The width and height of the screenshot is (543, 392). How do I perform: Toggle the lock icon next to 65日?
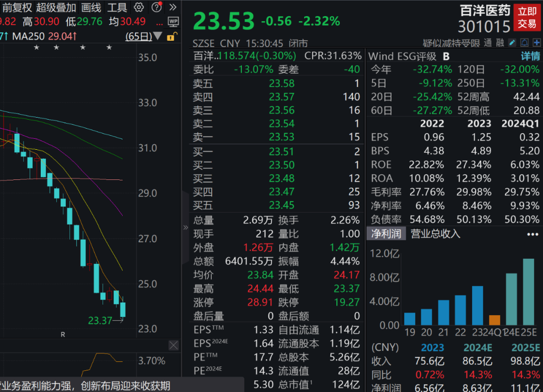click(170, 37)
